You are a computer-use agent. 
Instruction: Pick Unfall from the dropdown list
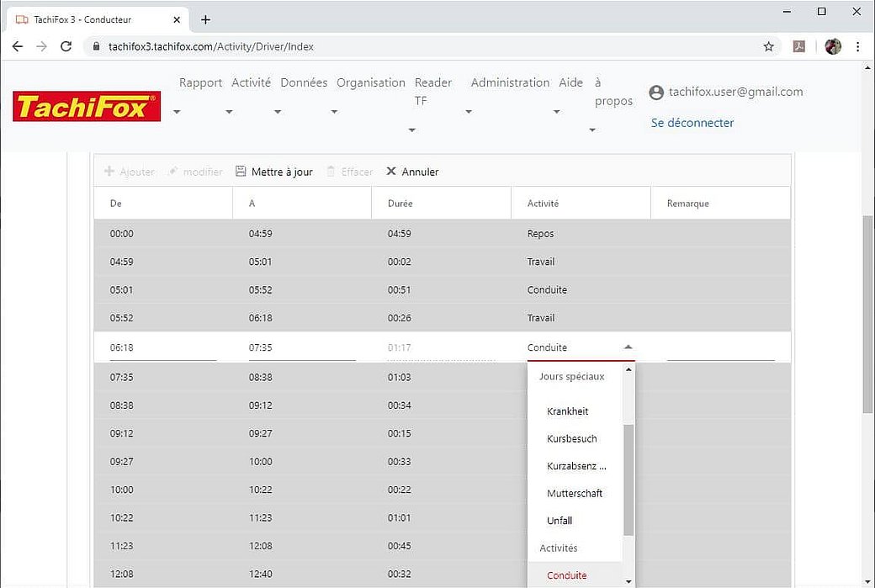pos(559,521)
